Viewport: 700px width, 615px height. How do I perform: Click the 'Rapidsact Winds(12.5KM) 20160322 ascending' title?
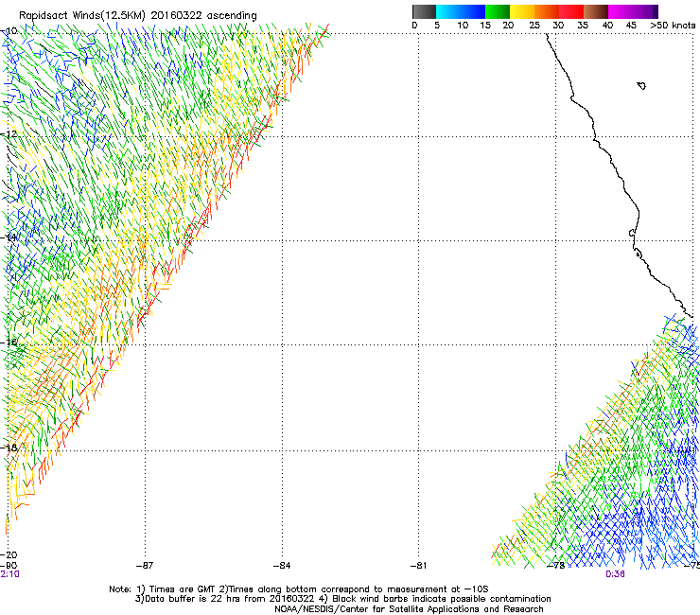138,16
